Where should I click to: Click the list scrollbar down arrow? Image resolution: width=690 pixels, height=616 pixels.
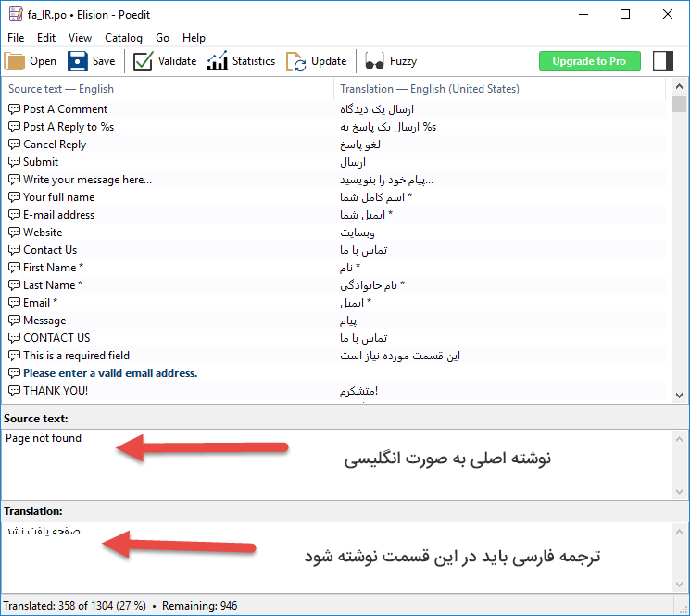tap(679, 396)
